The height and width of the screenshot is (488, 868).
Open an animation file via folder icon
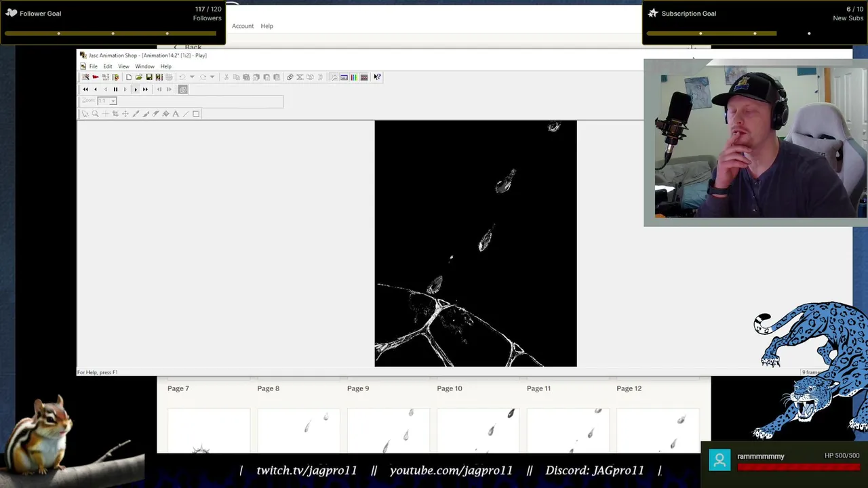coord(139,77)
